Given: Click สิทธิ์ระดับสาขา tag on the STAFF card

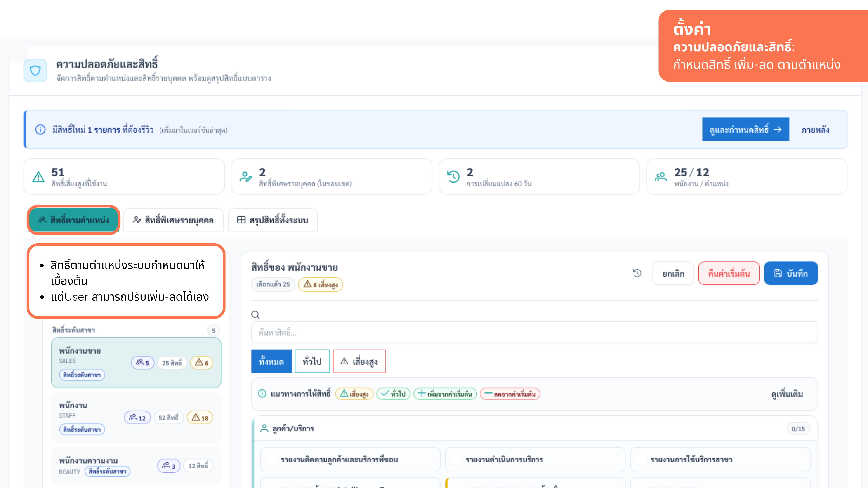Looking at the screenshot, I should tap(82, 429).
